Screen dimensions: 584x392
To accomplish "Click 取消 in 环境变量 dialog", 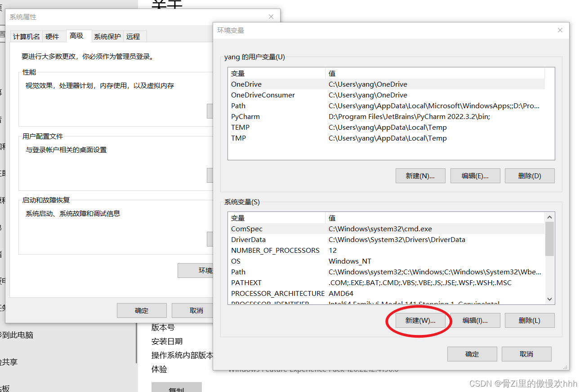I will pos(526,354).
